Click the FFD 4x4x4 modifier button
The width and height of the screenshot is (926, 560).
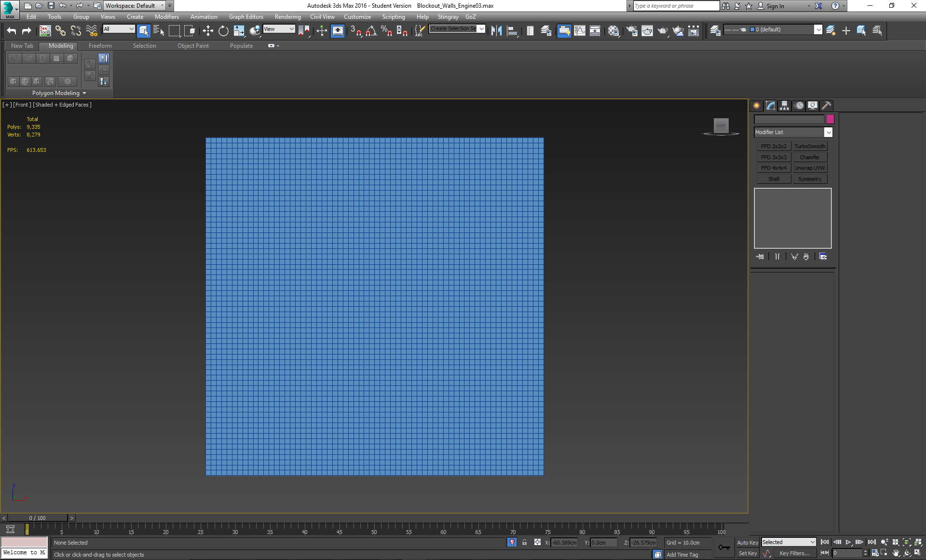(x=774, y=168)
